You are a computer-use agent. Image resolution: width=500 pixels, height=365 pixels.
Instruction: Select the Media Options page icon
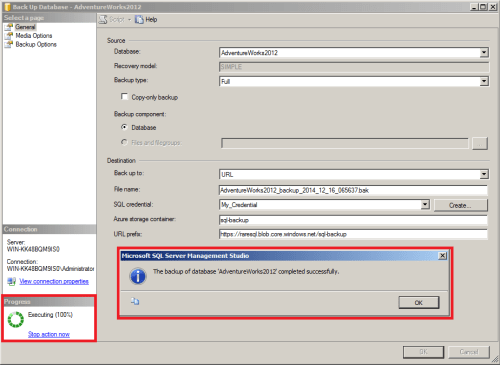click(x=9, y=35)
